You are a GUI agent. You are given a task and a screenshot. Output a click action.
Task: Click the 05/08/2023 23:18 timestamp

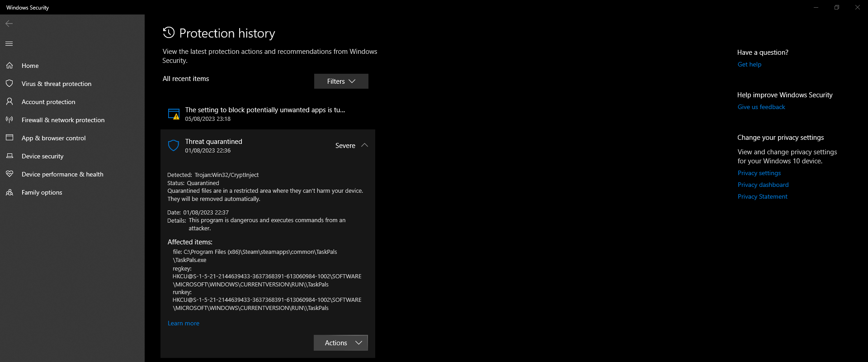208,119
